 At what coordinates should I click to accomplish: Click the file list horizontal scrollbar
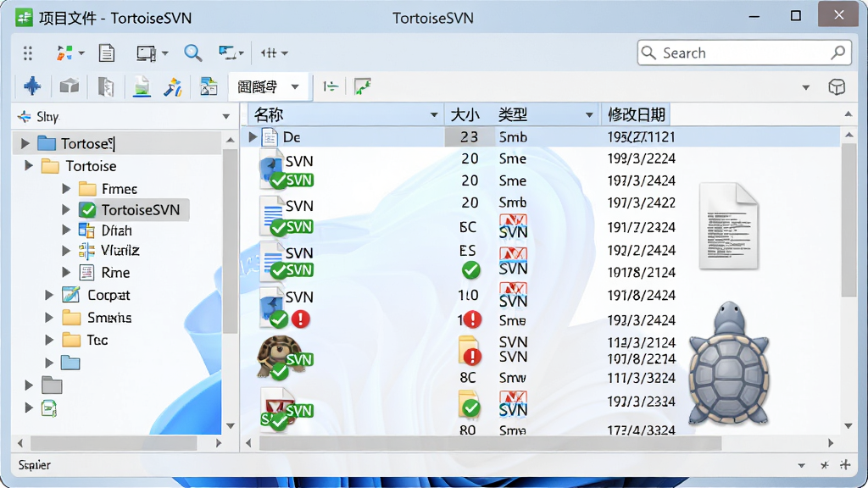pyautogui.click(x=490, y=442)
